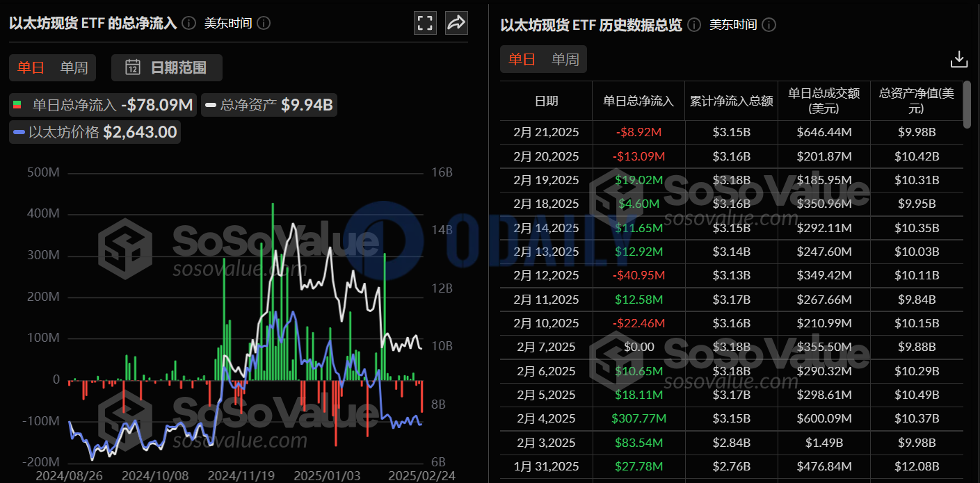Select the 2月 6,2025 date cell
Image resolution: width=980 pixels, height=483 pixels.
pos(546,370)
